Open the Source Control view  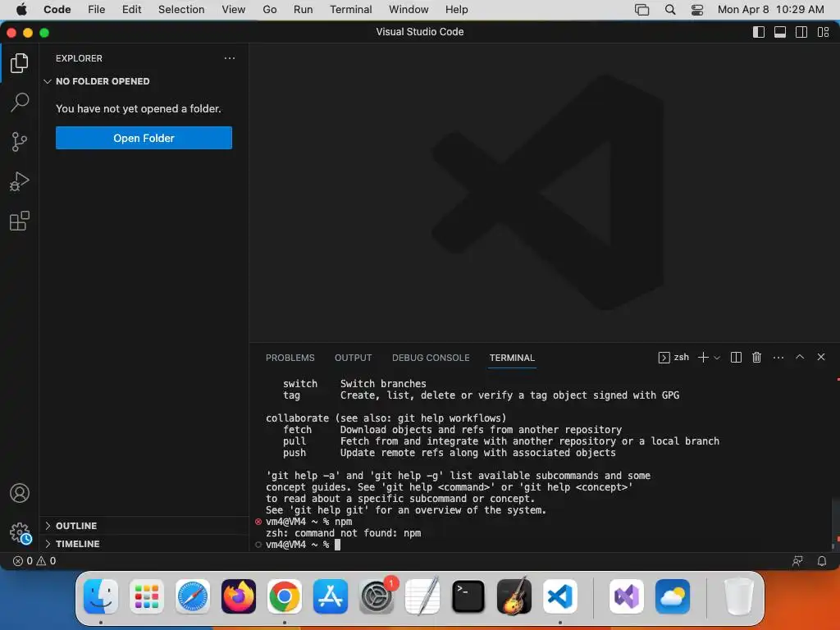click(x=20, y=141)
